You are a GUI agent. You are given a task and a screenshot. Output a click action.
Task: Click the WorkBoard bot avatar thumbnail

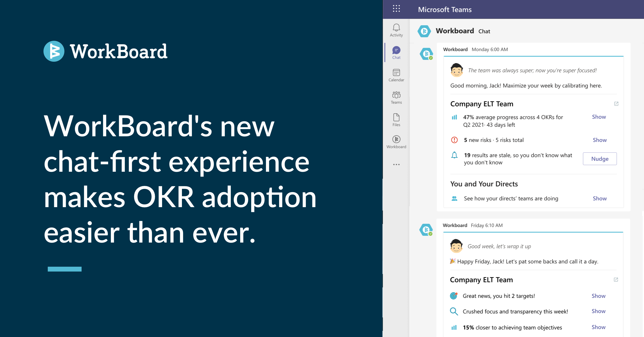pyautogui.click(x=426, y=54)
